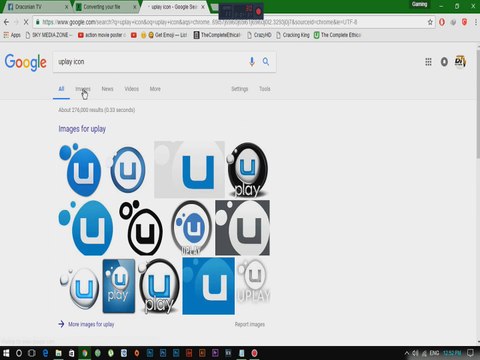Viewport: 480px width, 360px height.
Task: Select the uplay icon Google Search tab
Action: click(x=174, y=7)
